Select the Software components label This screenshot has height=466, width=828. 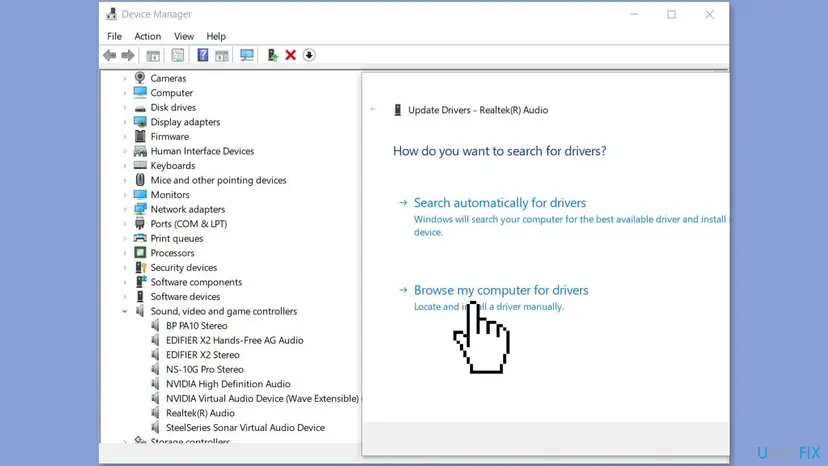(196, 282)
